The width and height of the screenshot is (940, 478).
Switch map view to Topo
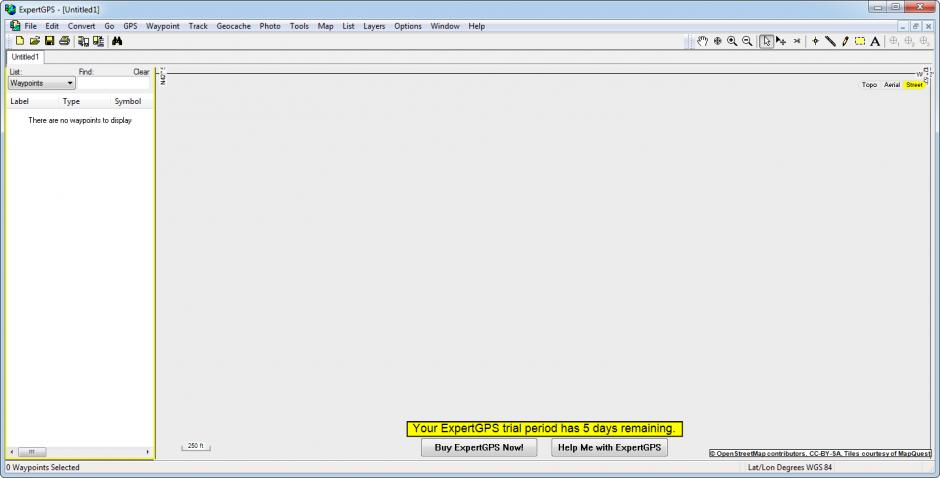869,85
